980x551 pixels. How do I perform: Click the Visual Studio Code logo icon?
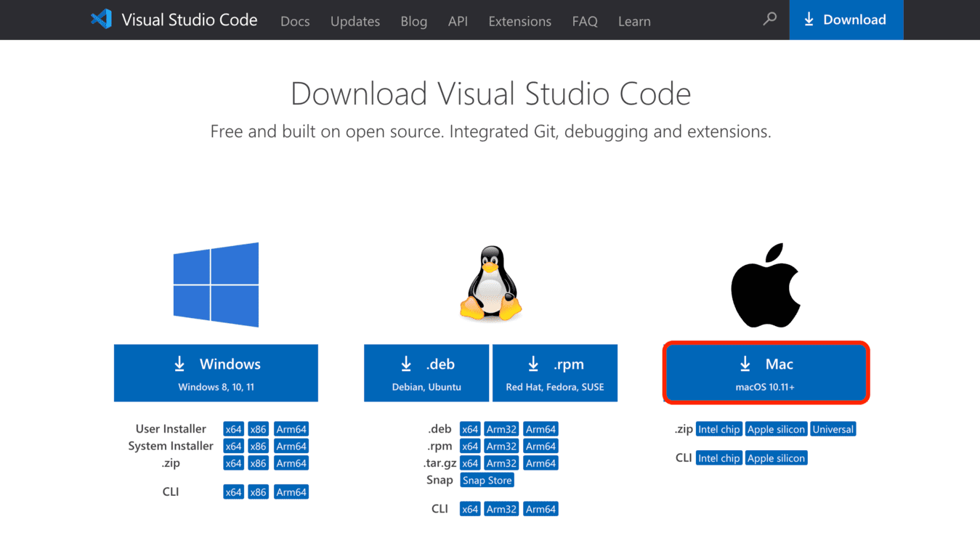101,20
